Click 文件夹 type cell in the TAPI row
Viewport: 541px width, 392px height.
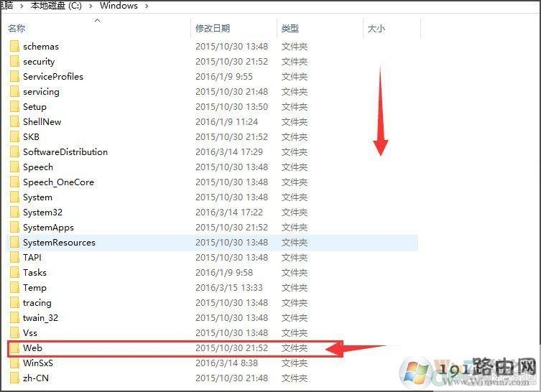[x=295, y=258]
